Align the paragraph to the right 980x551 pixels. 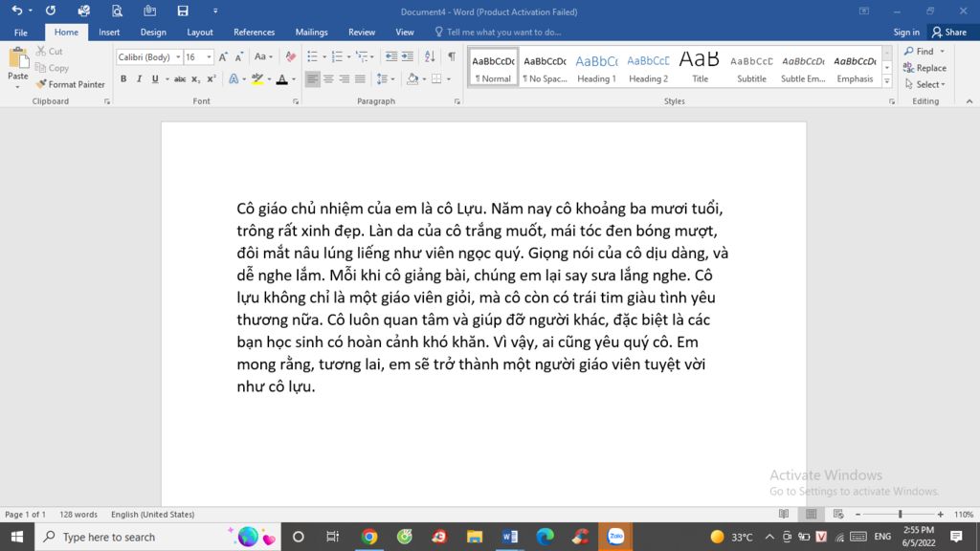pos(345,79)
